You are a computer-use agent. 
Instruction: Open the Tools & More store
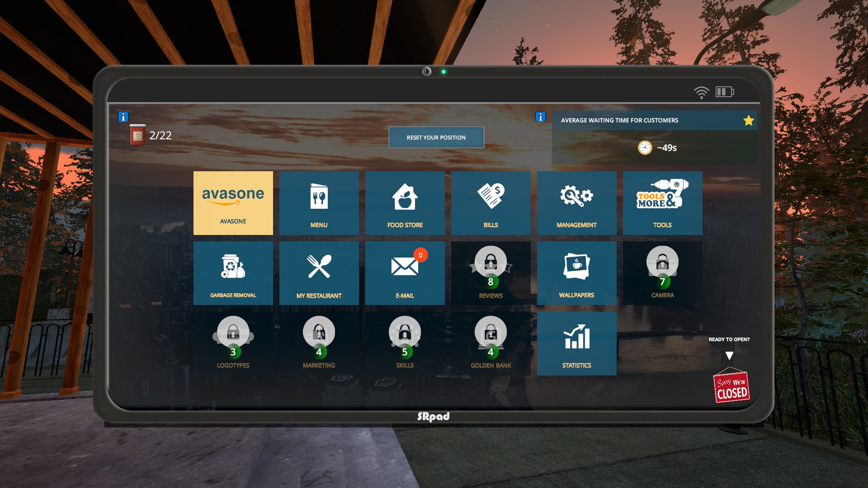tap(662, 202)
